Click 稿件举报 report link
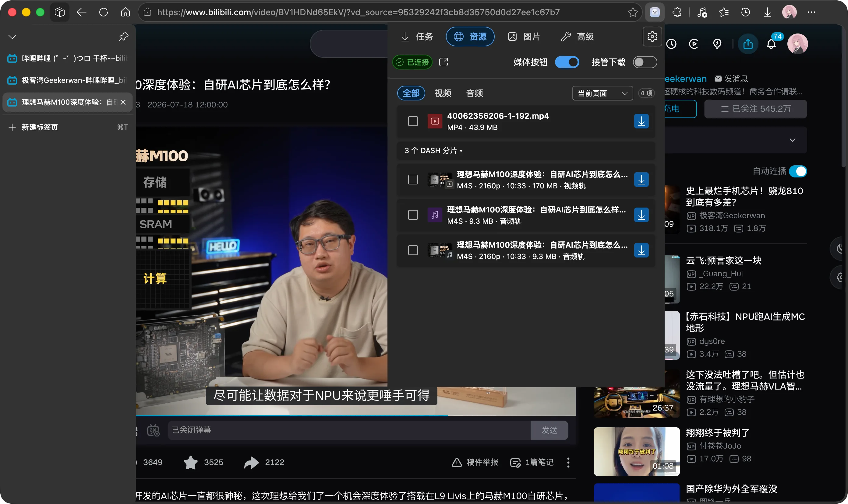The image size is (848, 504). (x=475, y=463)
